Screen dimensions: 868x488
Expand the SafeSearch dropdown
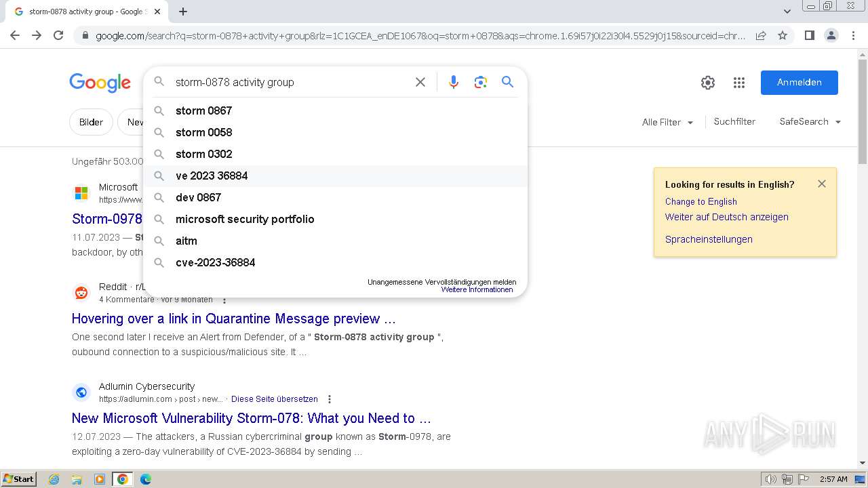point(810,122)
